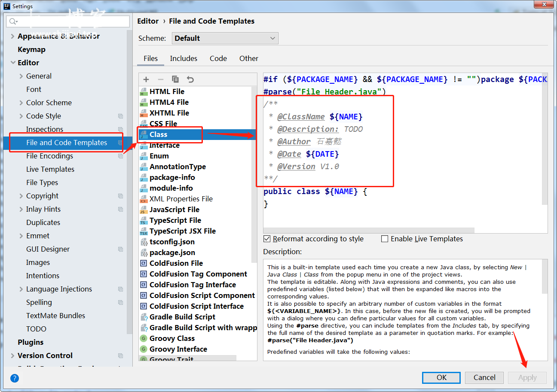Click project-level icon next to Version Control

pyautogui.click(x=120, y=356)
